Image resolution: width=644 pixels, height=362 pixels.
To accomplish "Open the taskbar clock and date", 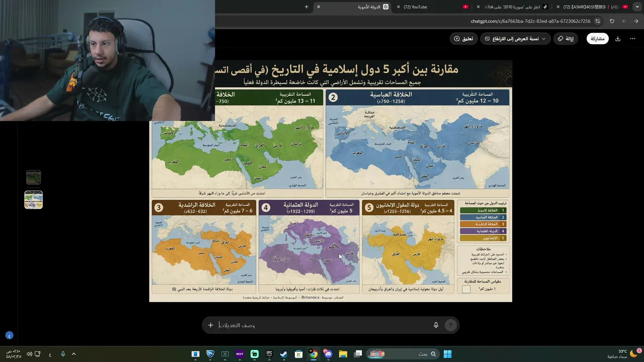I will (13, 354).
